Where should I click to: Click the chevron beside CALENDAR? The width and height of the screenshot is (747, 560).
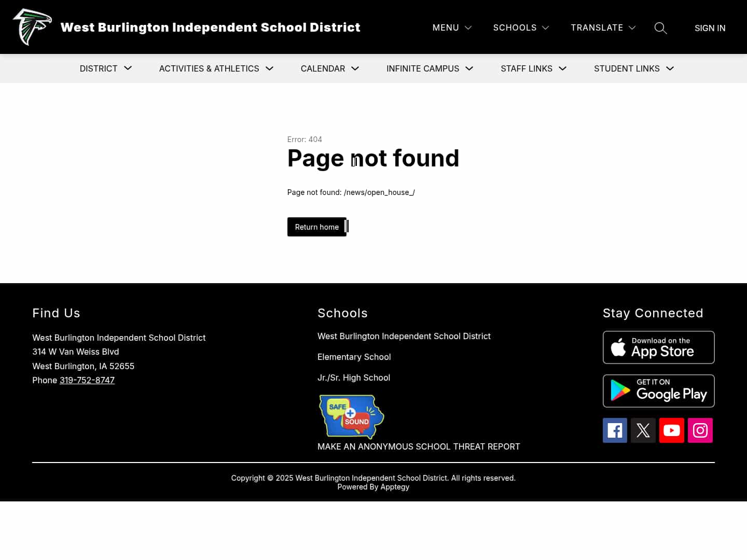(355, 68)
